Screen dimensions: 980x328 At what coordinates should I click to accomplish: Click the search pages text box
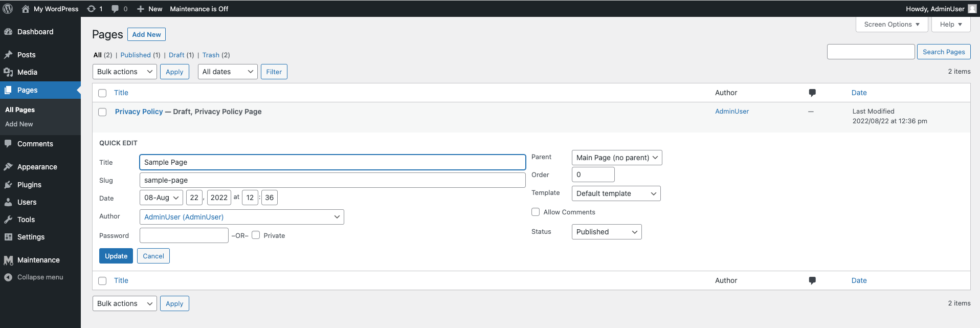click(871, 52)
